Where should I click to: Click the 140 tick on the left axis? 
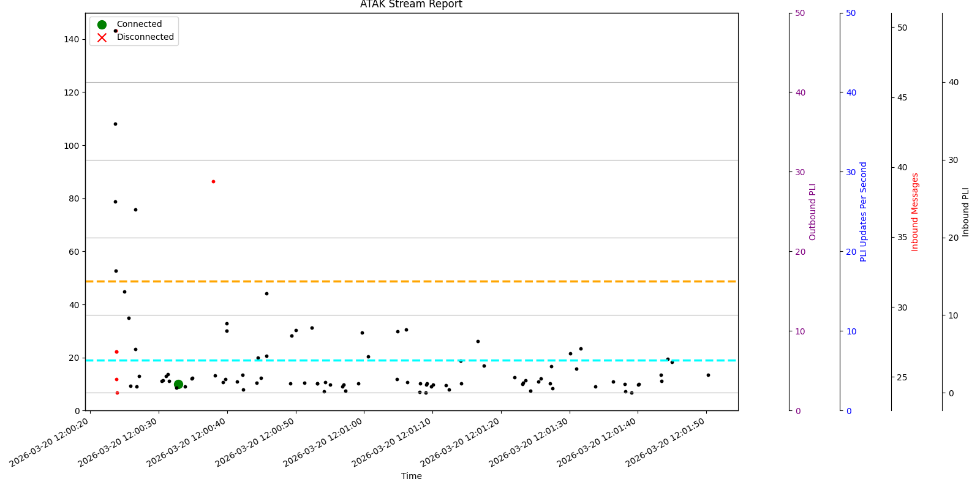click(71, 39)
